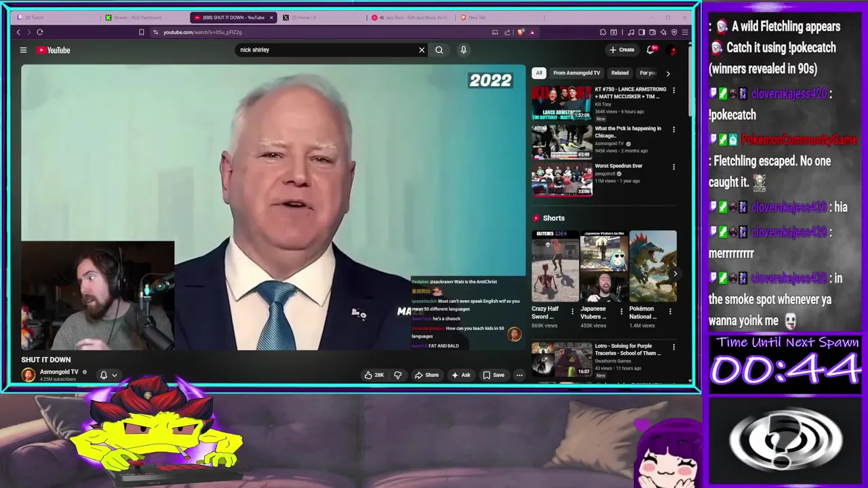Select the 'All' filter chip

(539, 73)
